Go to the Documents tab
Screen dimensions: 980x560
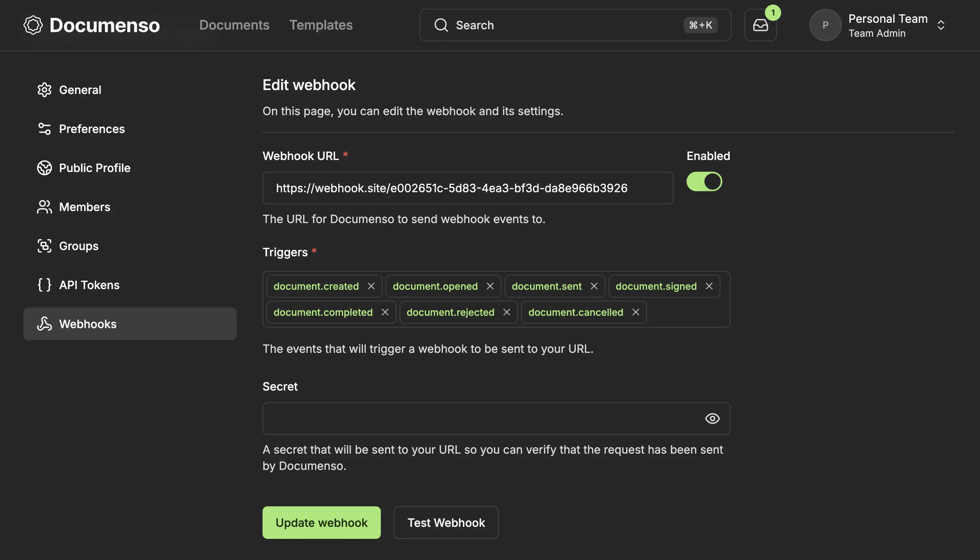pyautogui.click(x=234, y=25)
